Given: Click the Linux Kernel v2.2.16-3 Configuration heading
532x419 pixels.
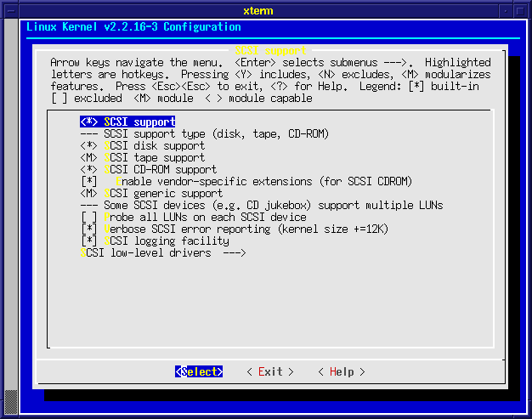Looking at the screenshot, I should 133,27.
